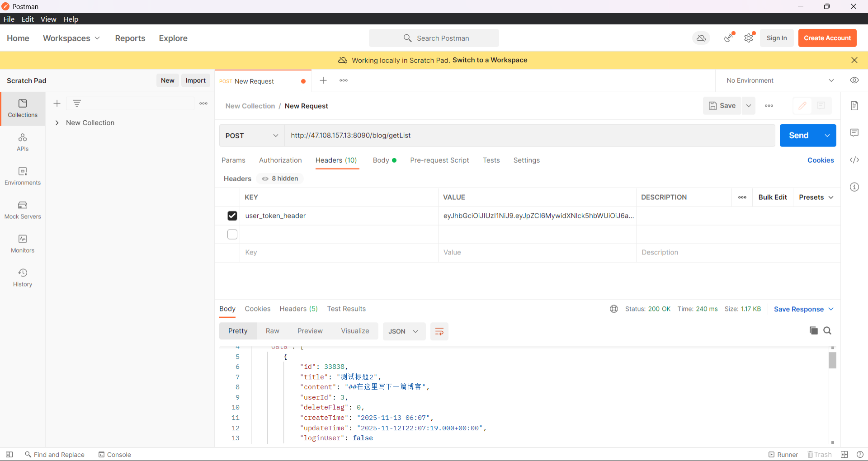Open the Environments sidebar section
This screenshot has width=868, height=461.
tap(23, 176)
